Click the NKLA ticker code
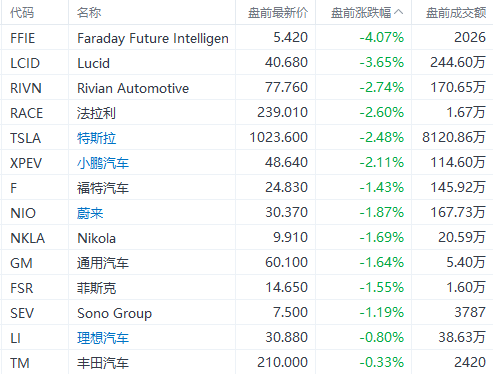 tap(28, 238)
